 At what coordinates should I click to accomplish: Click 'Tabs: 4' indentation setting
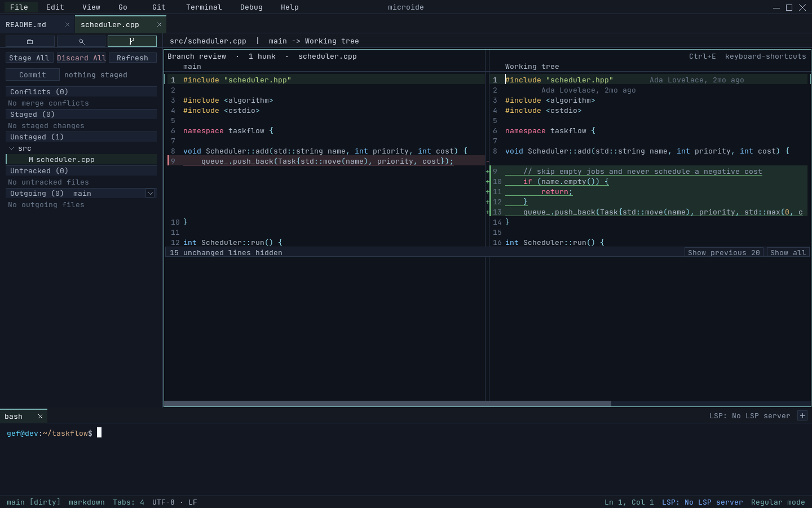(x=129, y=502)
